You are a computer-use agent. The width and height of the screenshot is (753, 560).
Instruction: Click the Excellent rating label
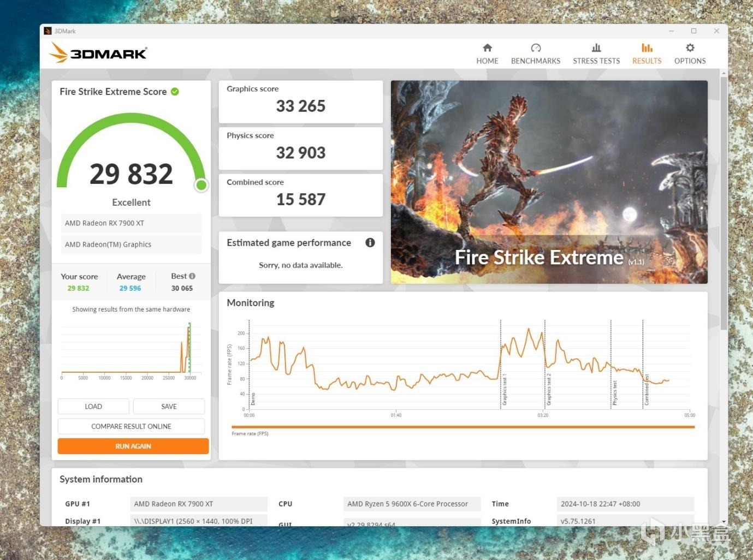[x=131, y=202]
